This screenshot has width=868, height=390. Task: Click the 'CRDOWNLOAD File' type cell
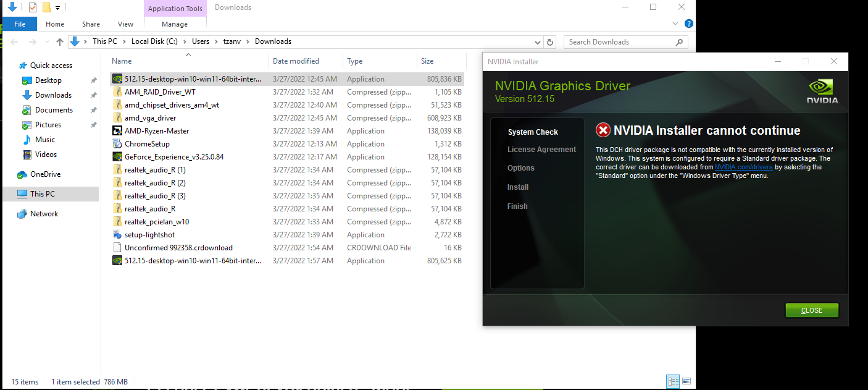(x=379, y=248)
